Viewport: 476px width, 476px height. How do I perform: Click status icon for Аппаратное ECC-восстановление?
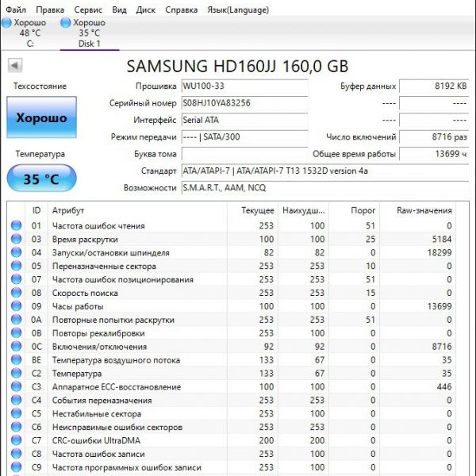[x=16, y=386]
